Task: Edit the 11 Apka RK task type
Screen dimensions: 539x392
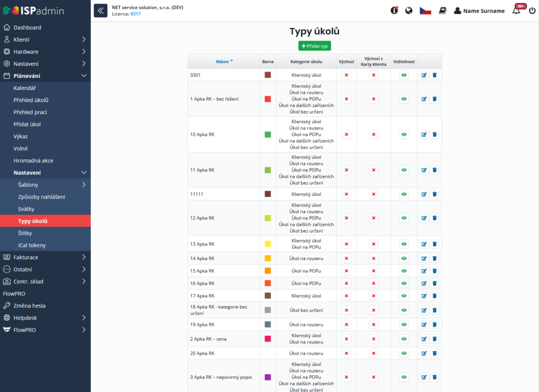Action: [424, 170]
